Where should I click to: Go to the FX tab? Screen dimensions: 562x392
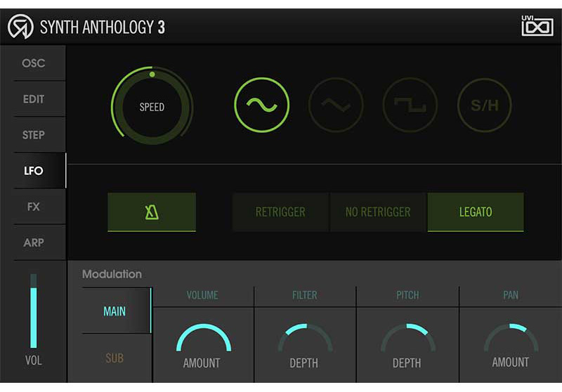click(33, 207)
